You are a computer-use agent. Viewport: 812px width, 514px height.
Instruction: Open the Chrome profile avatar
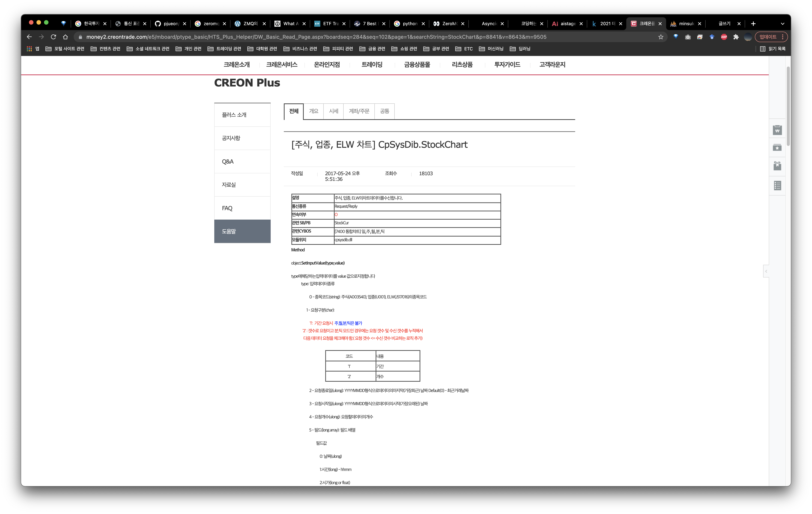[748, 37]
